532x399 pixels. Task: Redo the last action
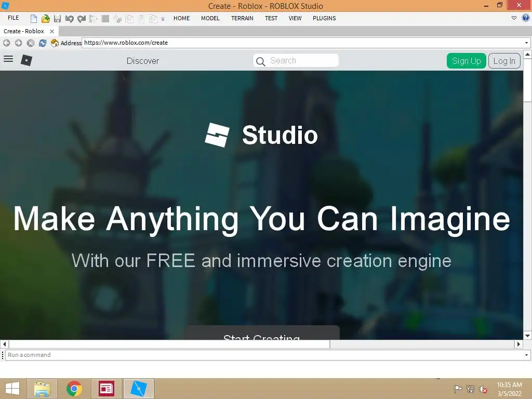point(82,18)
